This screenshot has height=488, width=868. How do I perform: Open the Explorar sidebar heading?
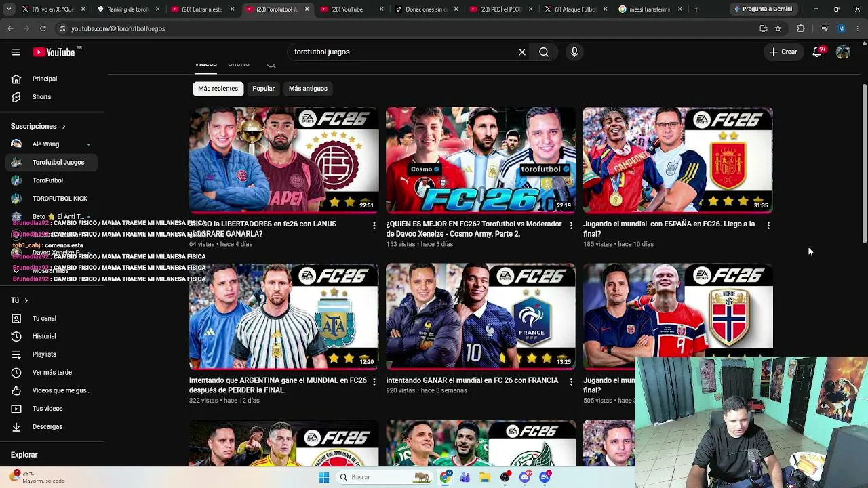(24, 455)
